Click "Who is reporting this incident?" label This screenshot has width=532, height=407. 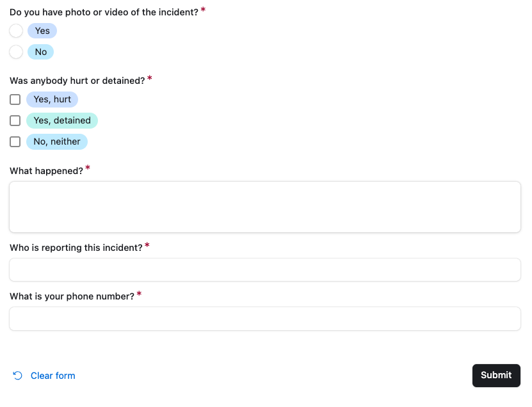click(76, 248)
